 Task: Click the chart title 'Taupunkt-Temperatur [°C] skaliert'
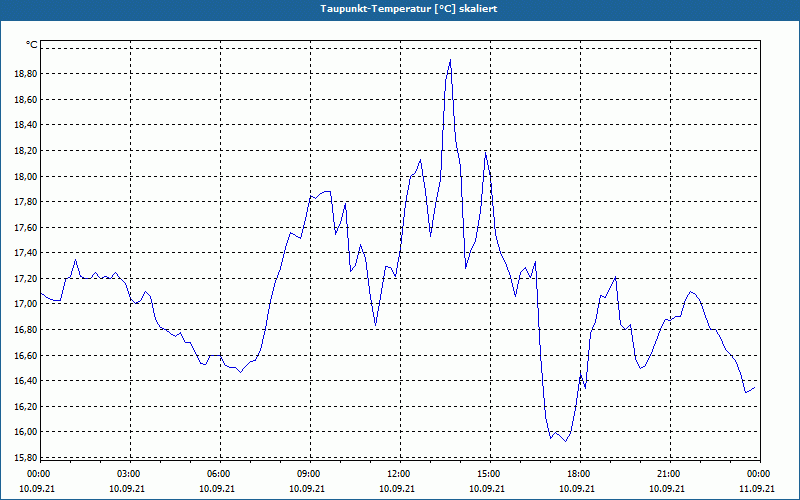[409, 9]
